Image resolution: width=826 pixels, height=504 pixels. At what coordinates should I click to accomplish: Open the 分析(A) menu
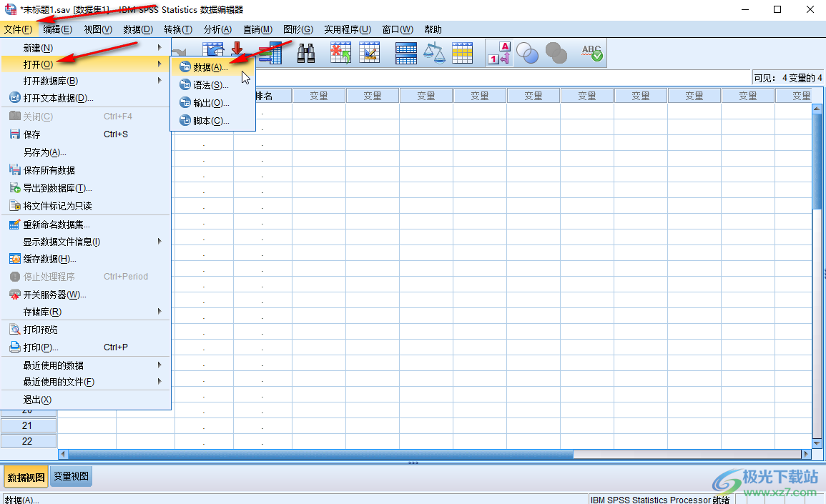[x=217, y=29]
